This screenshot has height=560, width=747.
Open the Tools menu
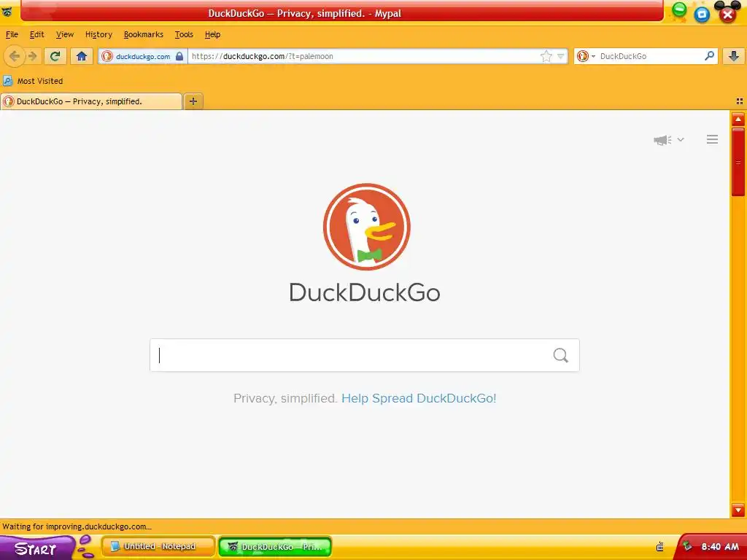[x=184, y=34]
